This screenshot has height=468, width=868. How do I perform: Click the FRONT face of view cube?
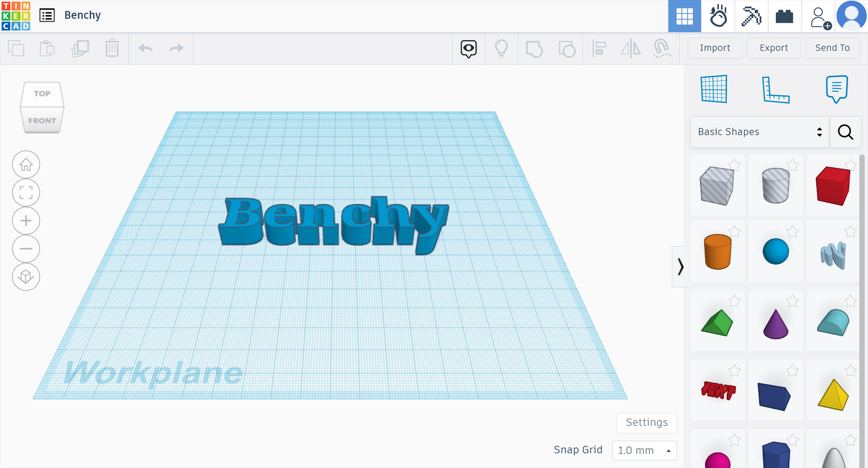click(x=42, y=120)
